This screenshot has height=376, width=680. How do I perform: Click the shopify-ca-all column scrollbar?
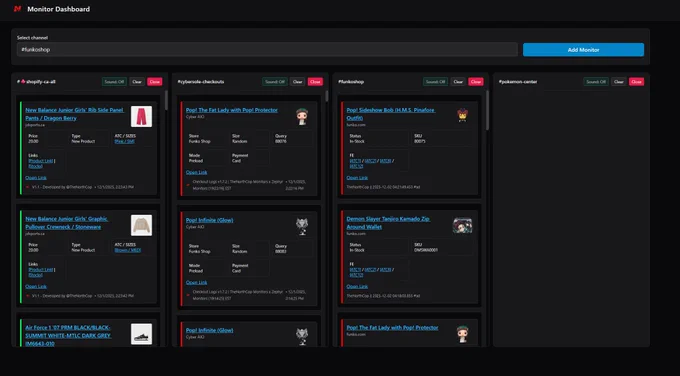point(166,100)
